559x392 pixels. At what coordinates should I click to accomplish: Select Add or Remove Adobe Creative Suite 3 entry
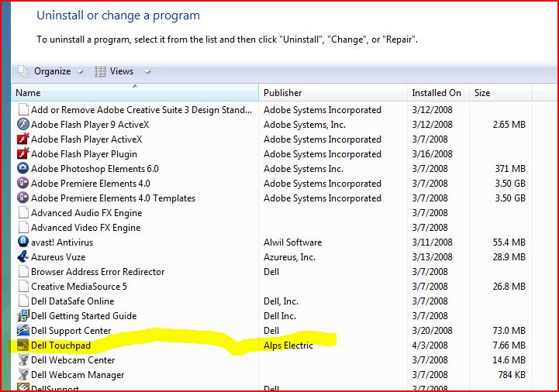click(142, 110)
